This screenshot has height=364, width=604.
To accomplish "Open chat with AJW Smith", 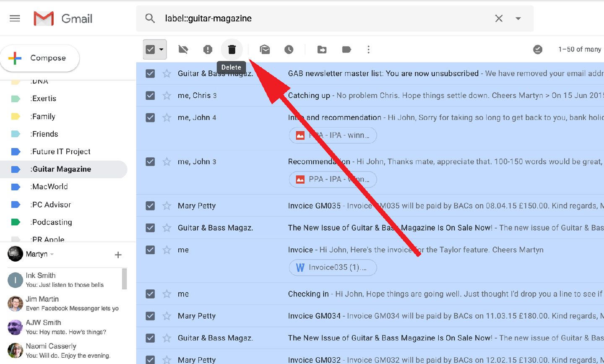I will 64,327.
